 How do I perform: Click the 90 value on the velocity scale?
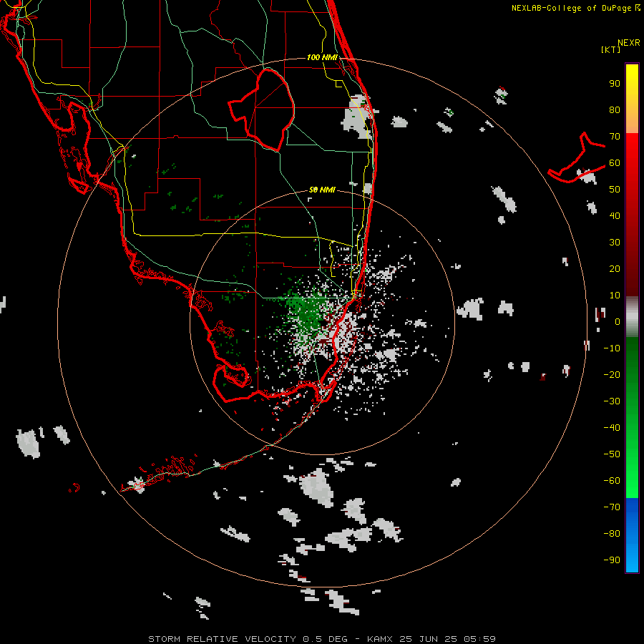[x=615, y=84]
